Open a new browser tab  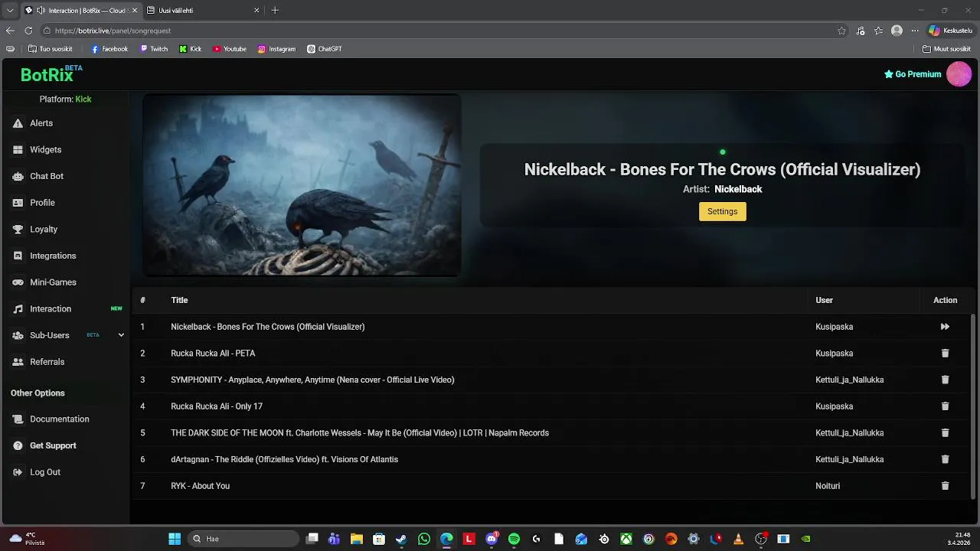click(x=275, y=11)
